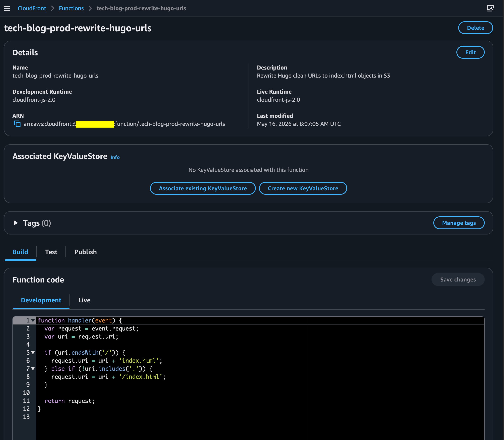
Task: Click the code line 'var request = event.request;'
Action: 91,328
